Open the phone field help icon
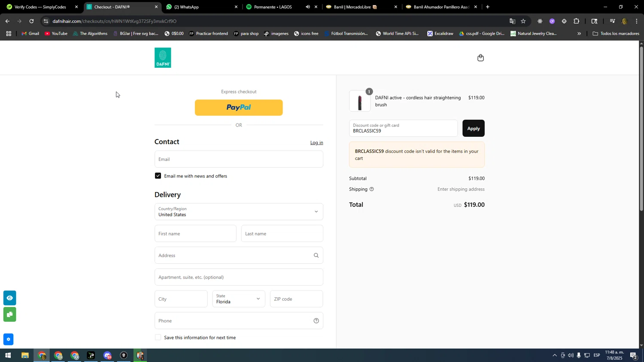The height and width of the screenshot is (362, 644). click(316, 321)
